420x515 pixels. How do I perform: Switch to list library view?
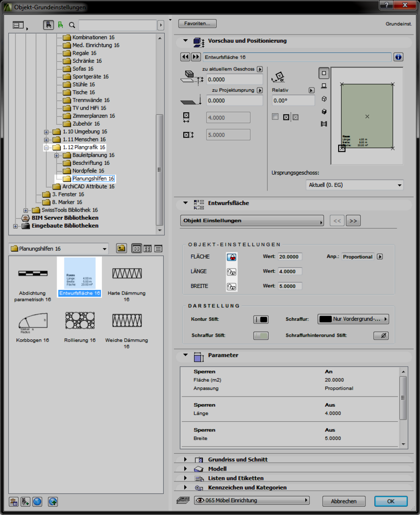coord(159,249)
